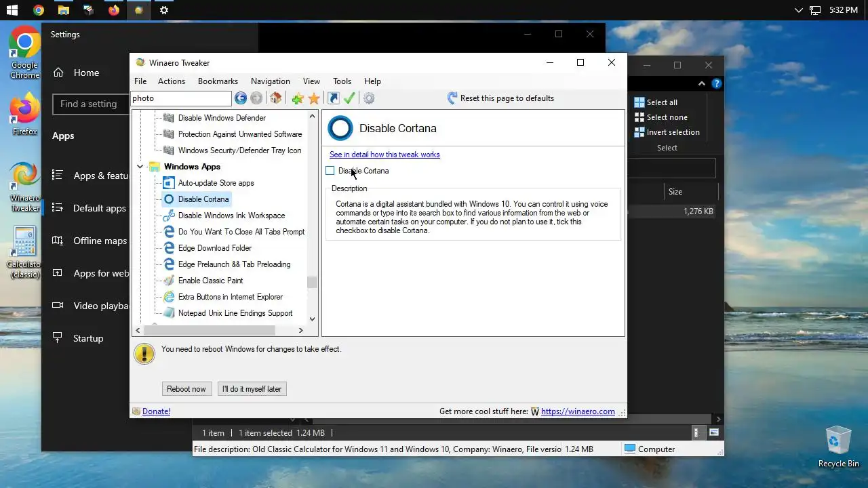Screen dimensions: 868x488
Task: Click tree scroll down arrow
Action: [x=312, y=319]
